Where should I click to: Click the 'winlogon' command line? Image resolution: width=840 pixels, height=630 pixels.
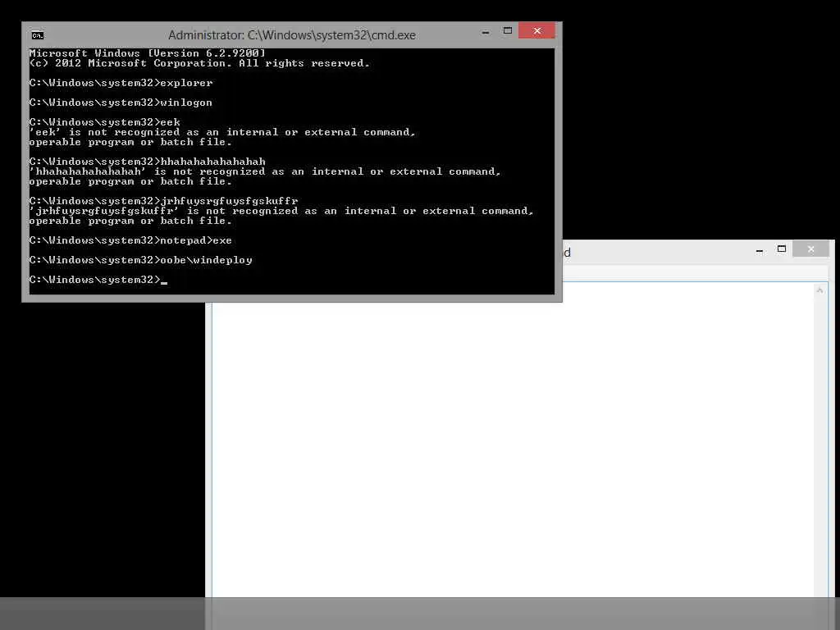(121, 103)
